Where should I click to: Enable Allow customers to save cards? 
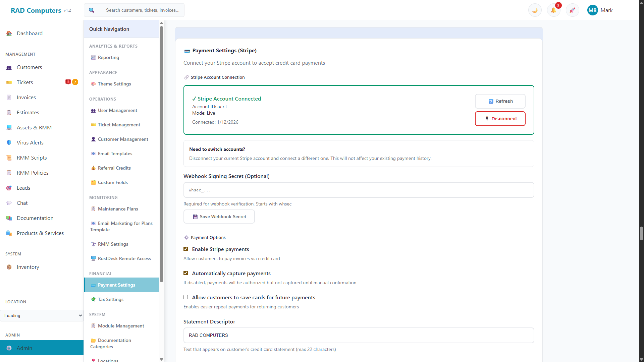tap(185, 297)
